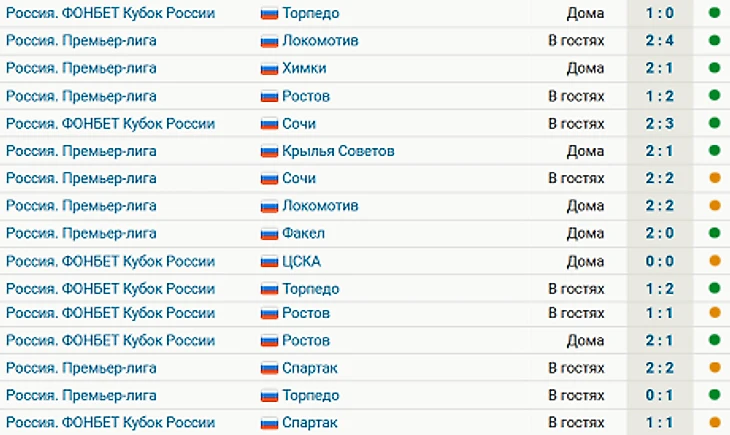Screen dimensions: 730x435
Task: Open the 2:0 score against Факел
Action: click(659, 233)
